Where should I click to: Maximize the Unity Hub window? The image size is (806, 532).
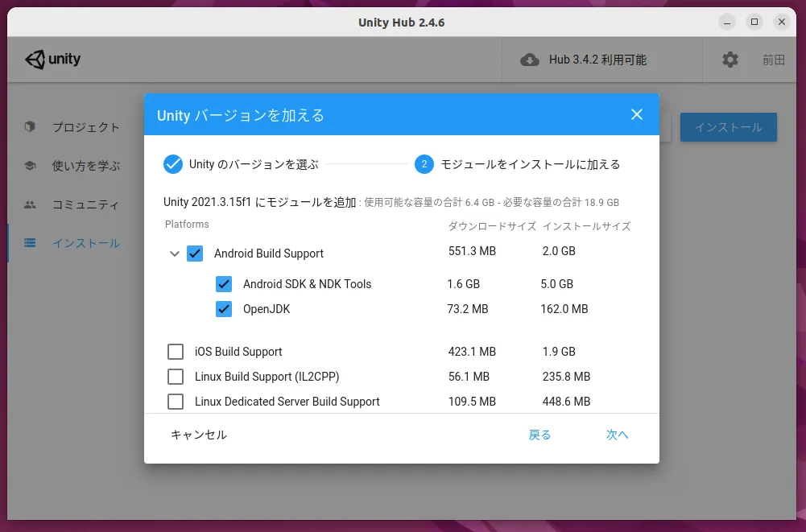pyautogui.click(x=754, y=22)
